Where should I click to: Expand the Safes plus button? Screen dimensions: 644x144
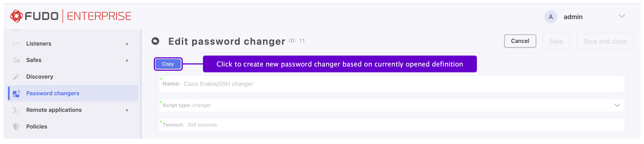127,60
